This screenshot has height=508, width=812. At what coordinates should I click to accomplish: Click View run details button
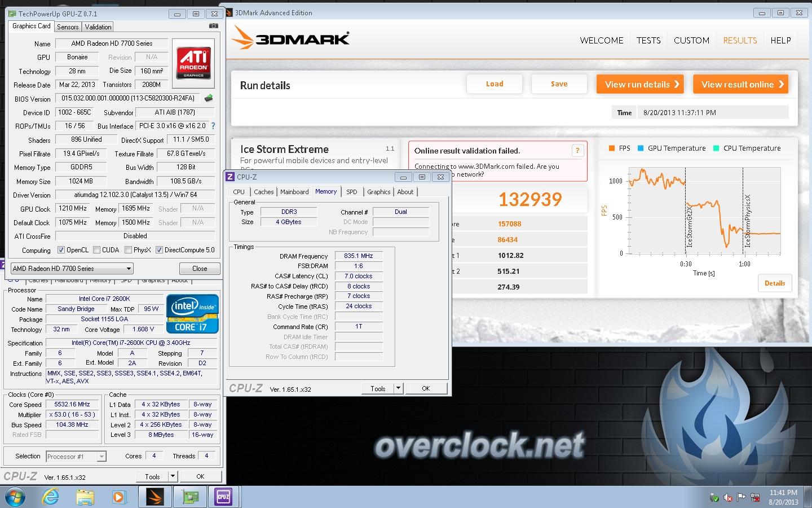[x=640, y=84]
